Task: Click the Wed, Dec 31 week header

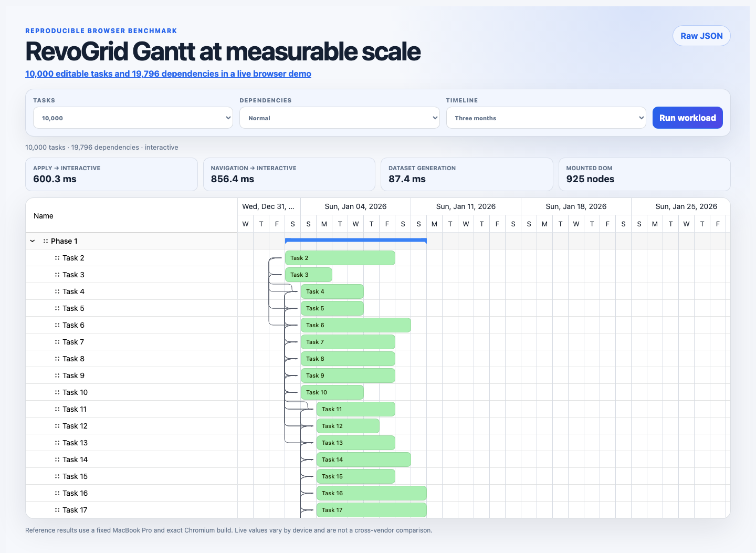Action: coord(269,206)
